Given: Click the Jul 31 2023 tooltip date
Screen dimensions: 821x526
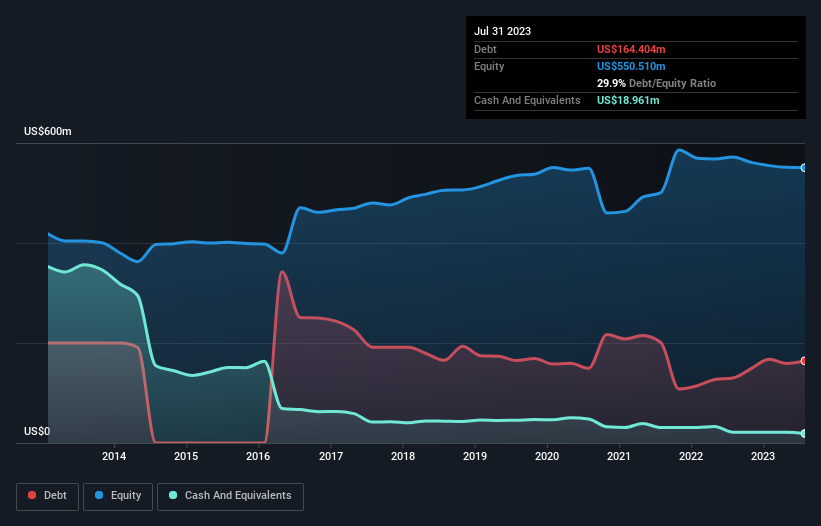Looking at the screenshot, I should [x=503, y=31].
